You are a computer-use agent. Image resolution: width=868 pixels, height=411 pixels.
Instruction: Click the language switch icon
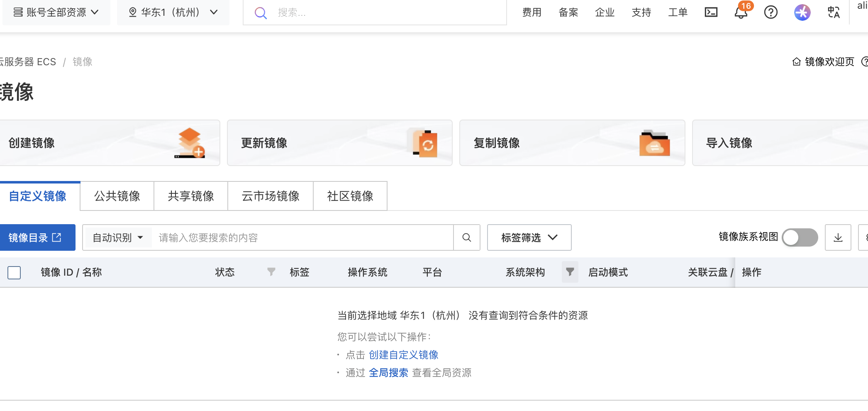[834, 12]
